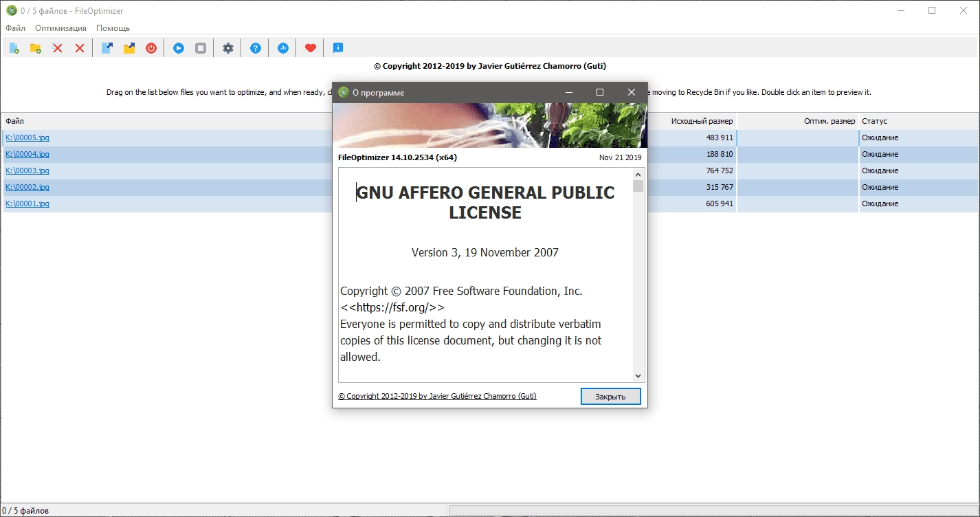Image resolution: width=980 pixels, height=517 pixels.
Task: Click the Add folder toolbar icon
Action: pyautogui.click(x=36, y=48)
